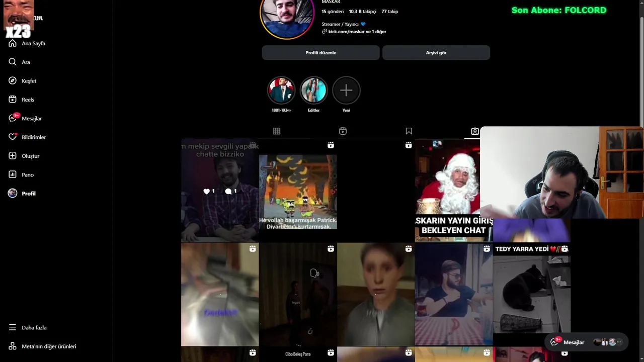This screenshot has width=644, height=362.
Task: Open the 1881-193∞ story highlight
Action: 281,90
